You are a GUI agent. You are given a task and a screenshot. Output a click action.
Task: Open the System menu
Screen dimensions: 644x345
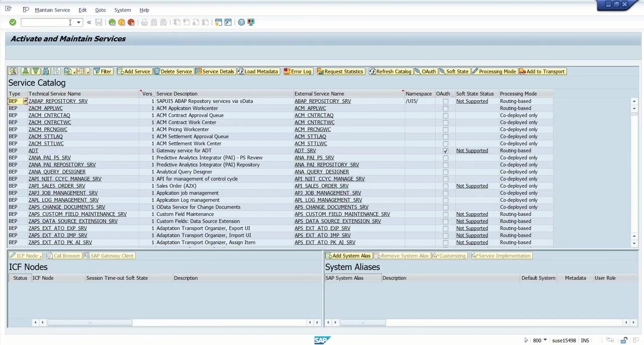[x=122, y=10]
